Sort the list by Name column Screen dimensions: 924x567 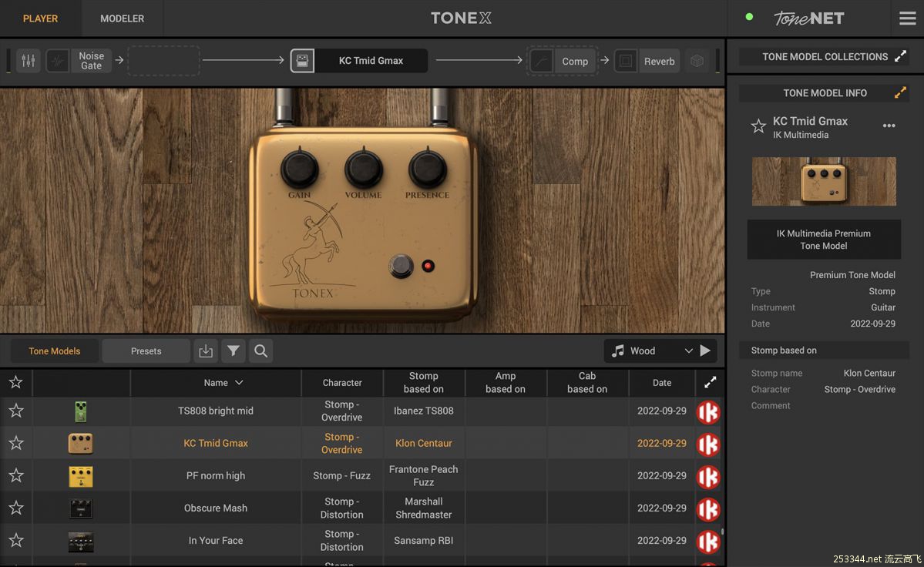pos(216,383)
